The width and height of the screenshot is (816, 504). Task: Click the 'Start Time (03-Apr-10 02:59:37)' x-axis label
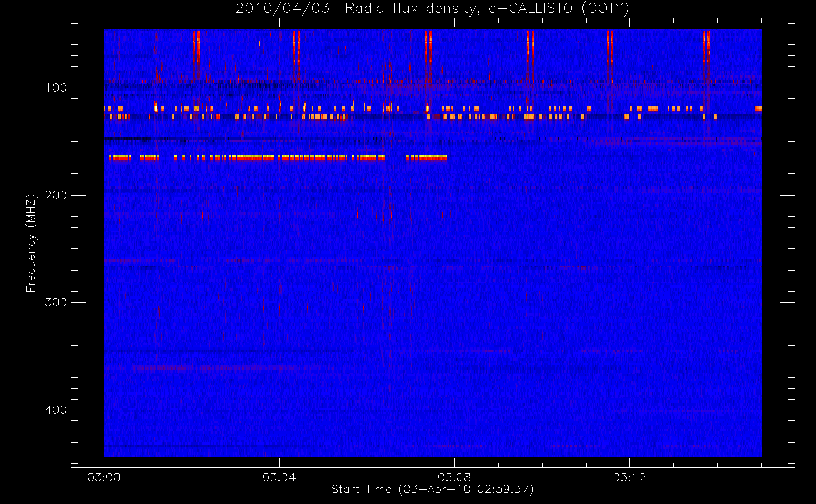pyautogui.click(x=432, y=489)
